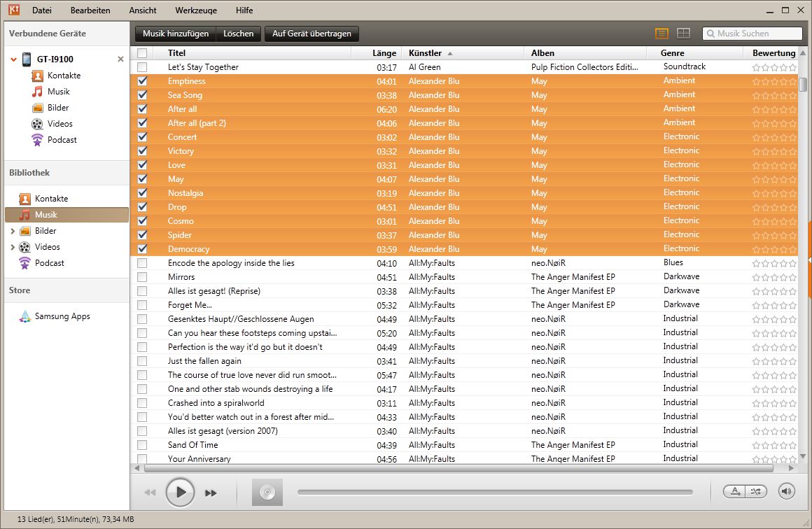Expand Bilder in the library
Image resolution: width=812 pixels, height=529 pixels.
pos(13,231)
